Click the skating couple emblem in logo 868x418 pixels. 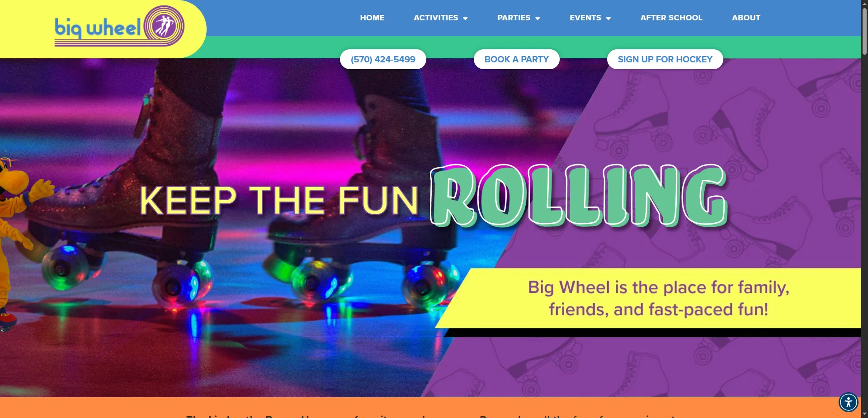tap(164, 25)
